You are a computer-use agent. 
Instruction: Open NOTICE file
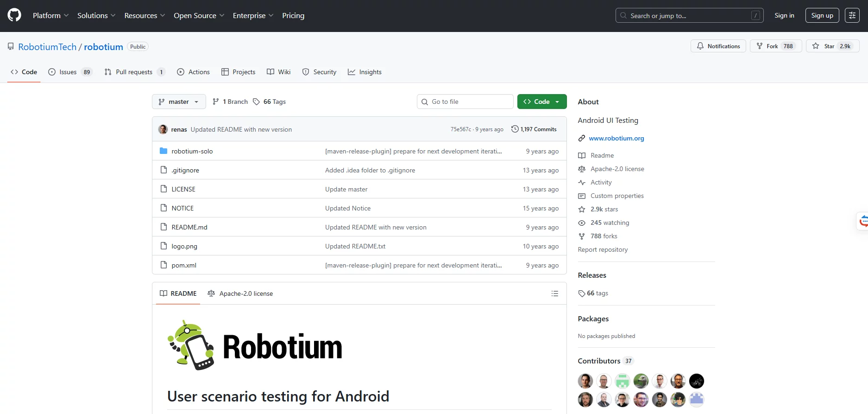pos(182,208)
